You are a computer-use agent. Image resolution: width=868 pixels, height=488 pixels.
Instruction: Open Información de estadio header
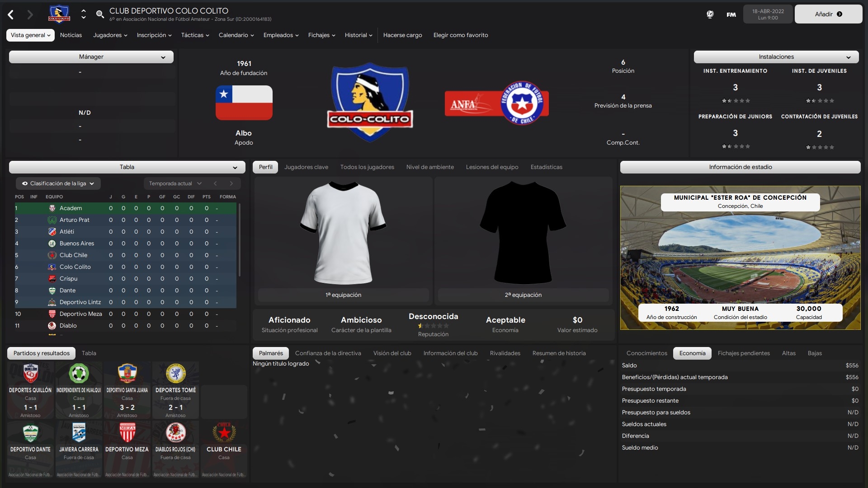[x=740, y=167]
